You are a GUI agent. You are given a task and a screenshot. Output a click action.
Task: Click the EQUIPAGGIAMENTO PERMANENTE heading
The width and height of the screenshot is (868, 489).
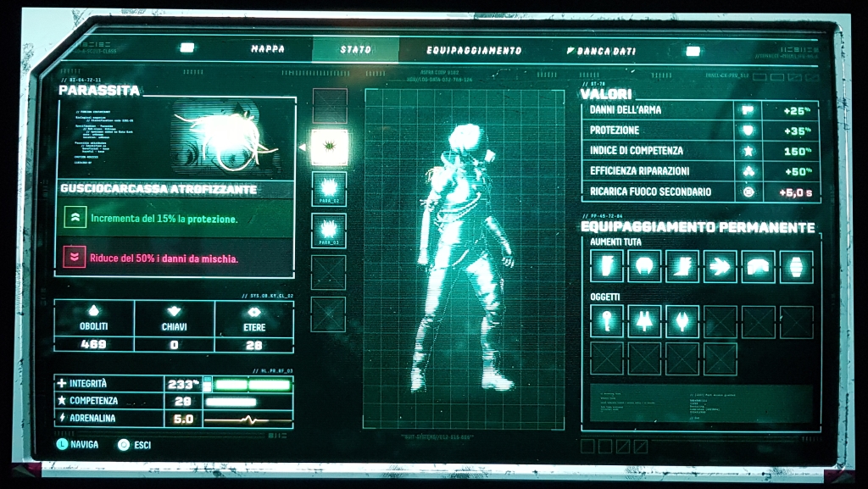click(x=698, y=227)
